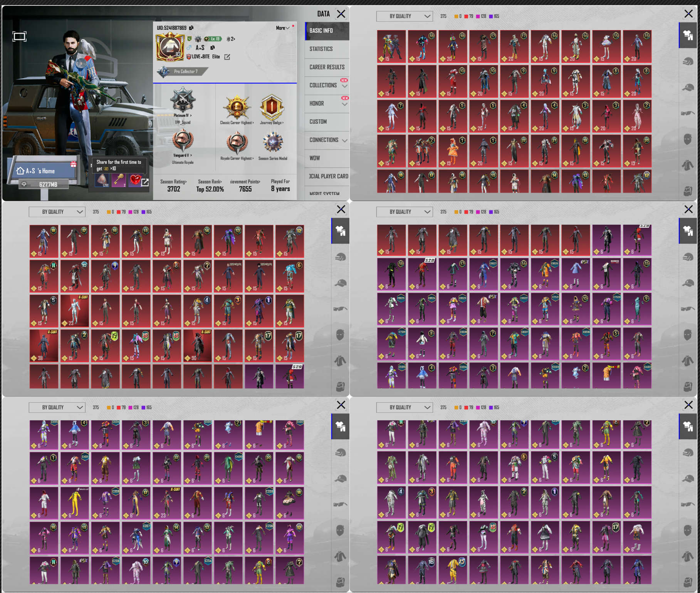Open Achievement Points 7655 details
Image resolution: width=700 pixels, height=593 pixels.
[x=245, y=185]
